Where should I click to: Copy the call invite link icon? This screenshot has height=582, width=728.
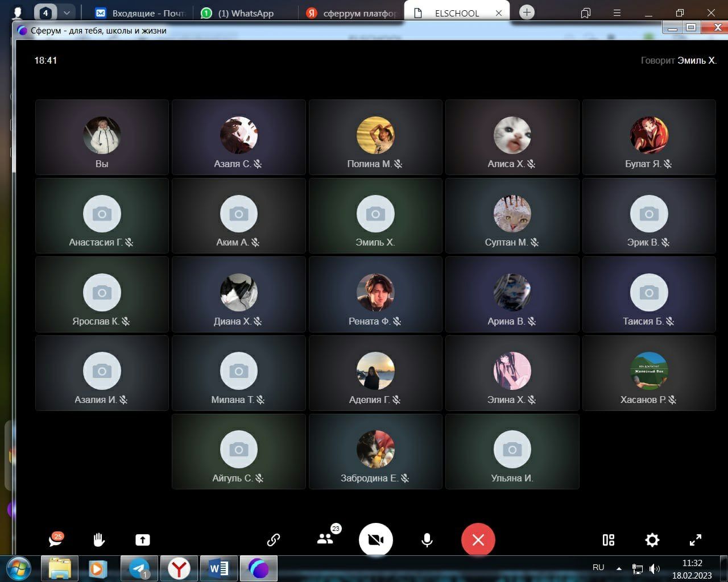click(x=274, y=540)
